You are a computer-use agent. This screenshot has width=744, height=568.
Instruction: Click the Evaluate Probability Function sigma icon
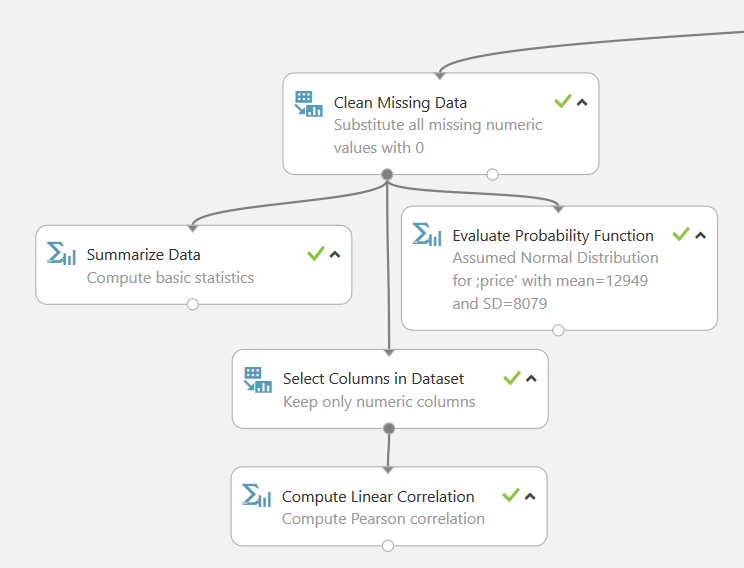coord(427,235)
